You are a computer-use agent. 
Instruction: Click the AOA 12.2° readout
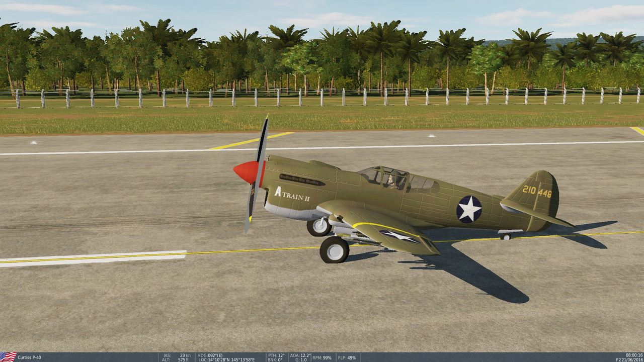pyautogui.click(x=300, y=355)
